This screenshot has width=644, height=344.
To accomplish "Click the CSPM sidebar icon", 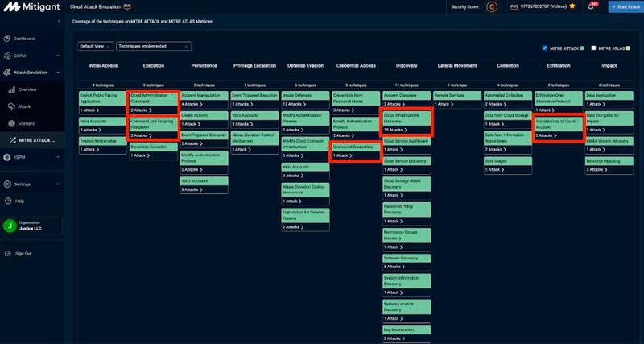I will (x=7, y=56).
